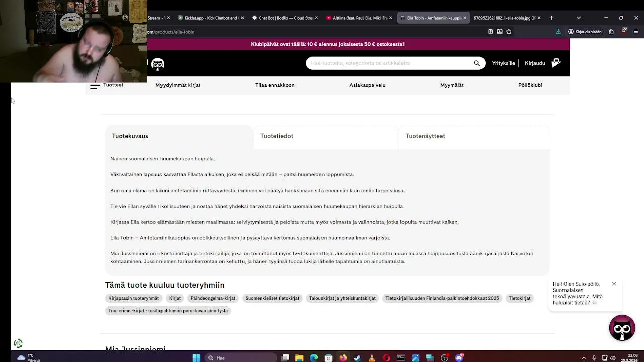The width and height of the screenshot is (644, 362).
Task: Click the browser address bar URL
Action: coord(171,32)
